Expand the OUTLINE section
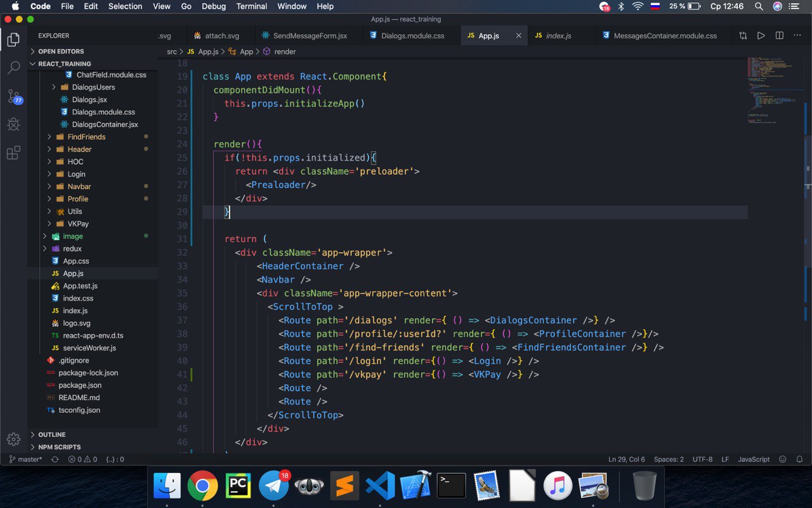This screenshot has width=812, height=508. point(51,435)
